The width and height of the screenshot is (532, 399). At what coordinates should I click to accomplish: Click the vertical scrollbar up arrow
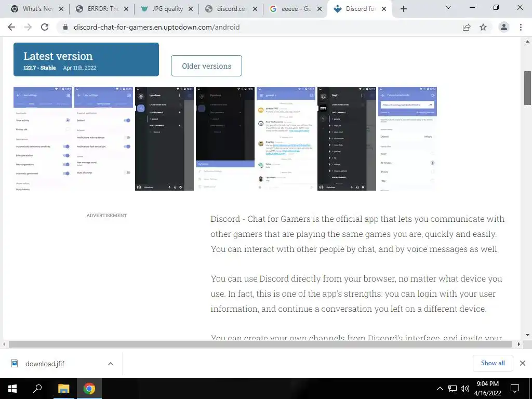click(527, 42)
